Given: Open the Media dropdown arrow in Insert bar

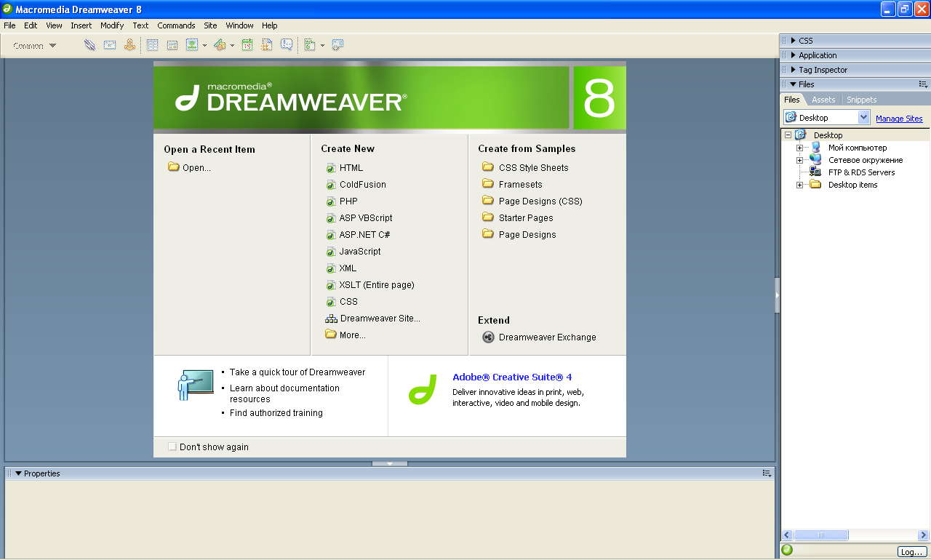Looking at the screenshot, I should click(232, 45).
